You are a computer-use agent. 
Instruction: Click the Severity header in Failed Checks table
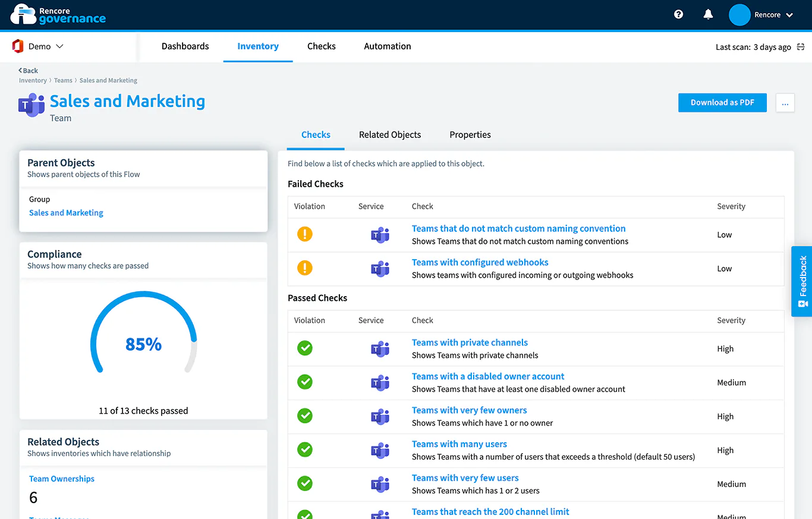tap(731, 206)
